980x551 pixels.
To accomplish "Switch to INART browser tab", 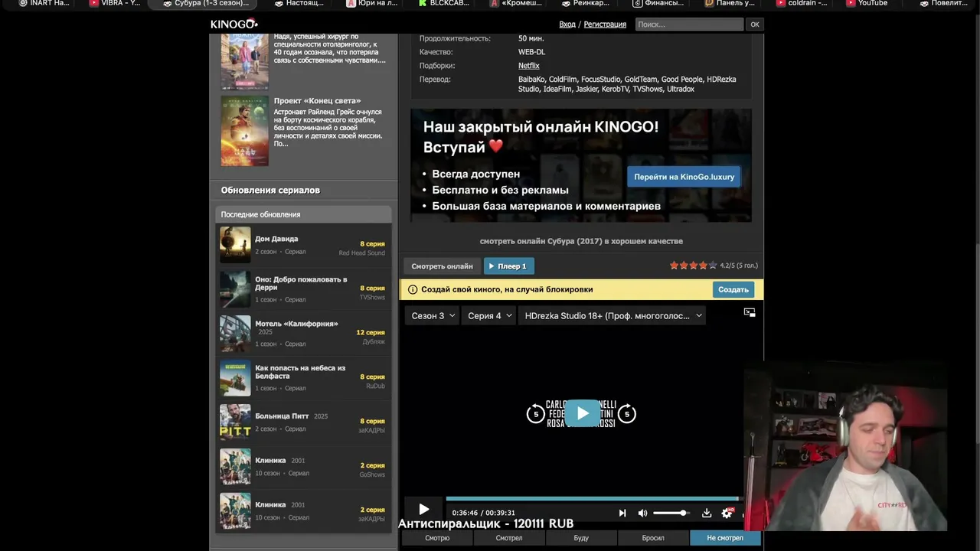I will point(44,3).
